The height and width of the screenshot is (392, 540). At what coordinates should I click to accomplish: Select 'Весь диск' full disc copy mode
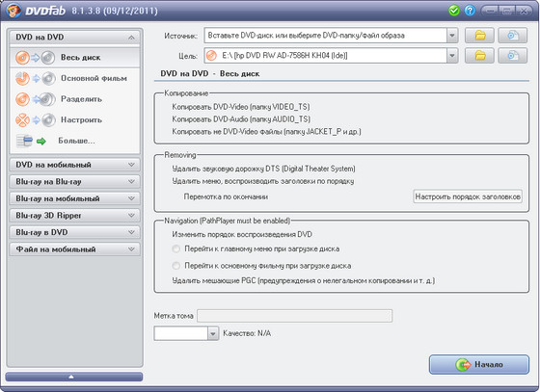(x=75, y=58)
